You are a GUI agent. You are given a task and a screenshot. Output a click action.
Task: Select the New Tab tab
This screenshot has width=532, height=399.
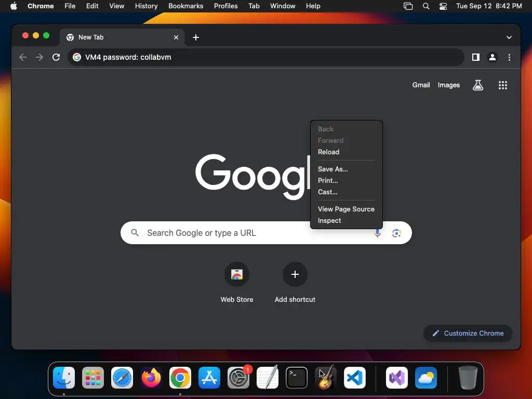pyautogui.click(x=122, y=37)
